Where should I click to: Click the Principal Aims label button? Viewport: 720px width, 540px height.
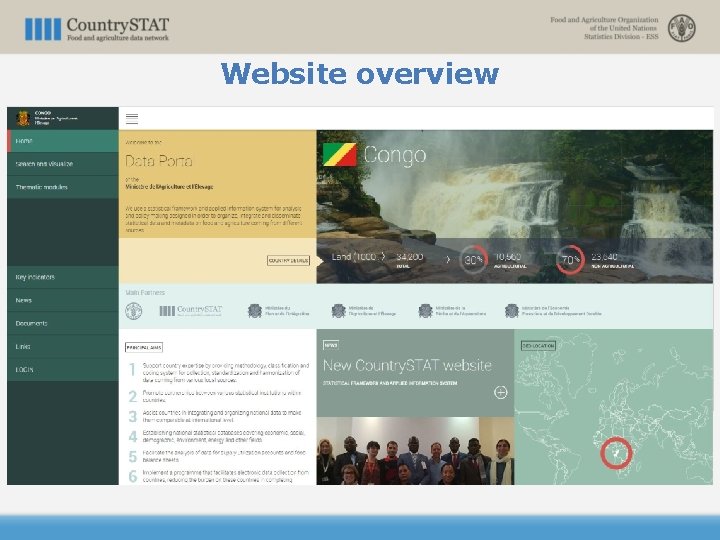[144, 347]
